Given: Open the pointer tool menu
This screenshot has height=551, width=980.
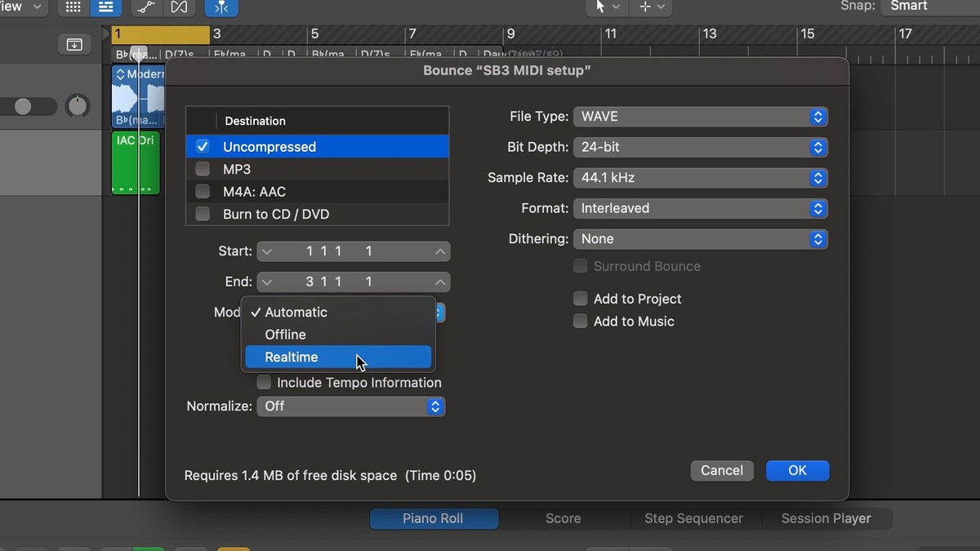Looking at the screenshot, I should 605,7.
